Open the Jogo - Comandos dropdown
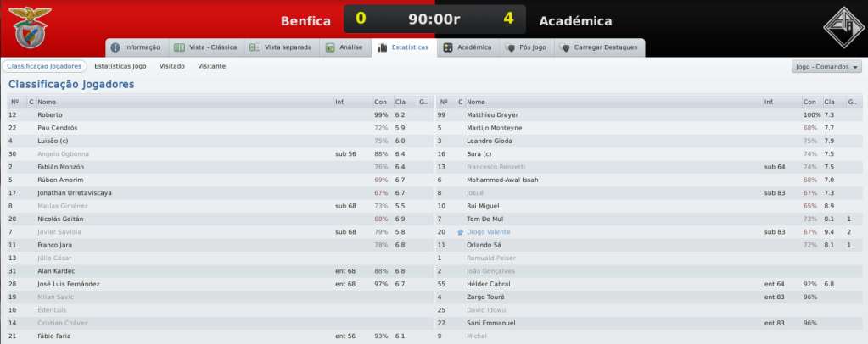This screenshot has height=344, width=868. [x=826, y=67]
